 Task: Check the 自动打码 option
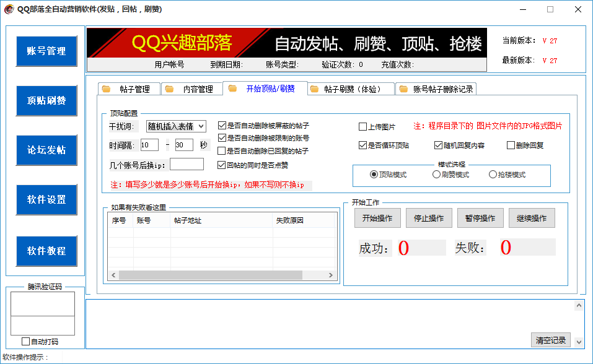pyautogui.click(x=25, y=341)
